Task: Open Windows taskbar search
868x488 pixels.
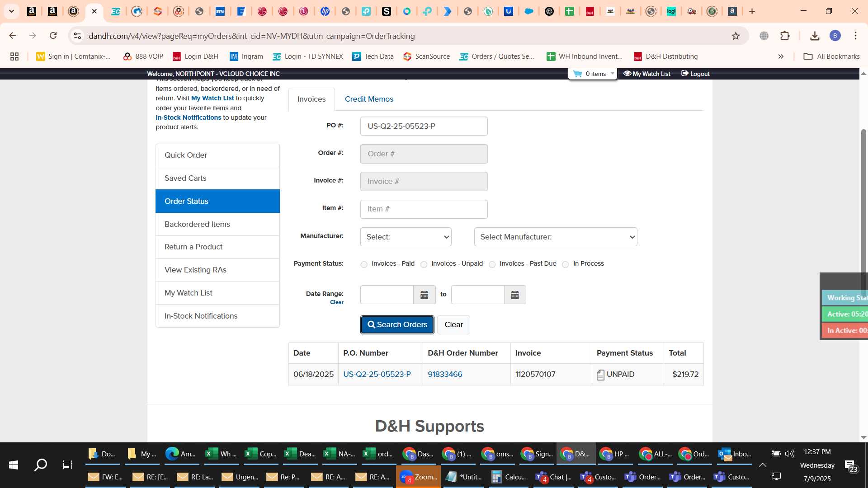Action: 41,465
